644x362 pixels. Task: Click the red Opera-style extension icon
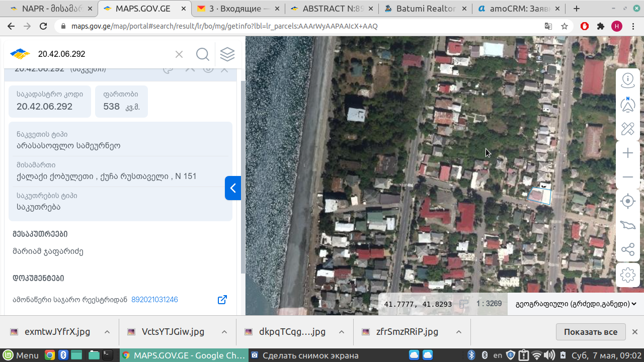(x=585, y=26)
